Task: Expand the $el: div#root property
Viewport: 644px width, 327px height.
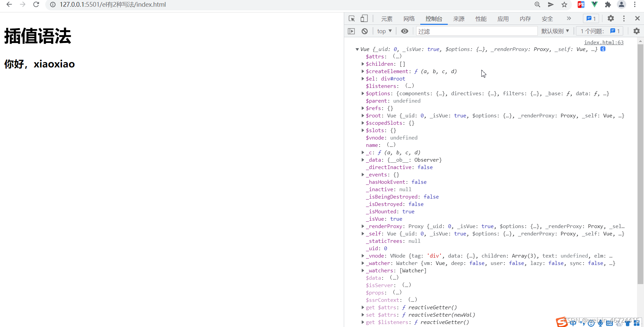Action: click(x=363, y=78)
